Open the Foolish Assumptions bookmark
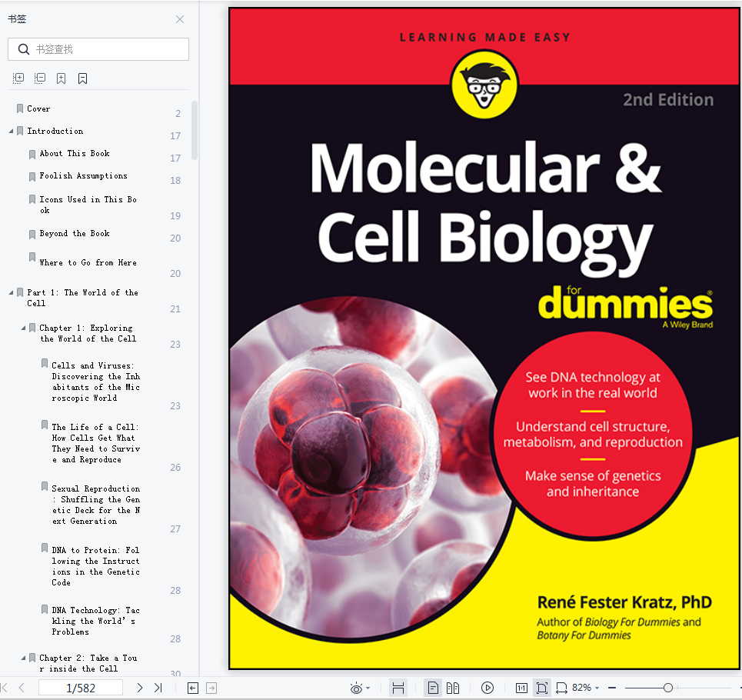 (x=83, y=176)
